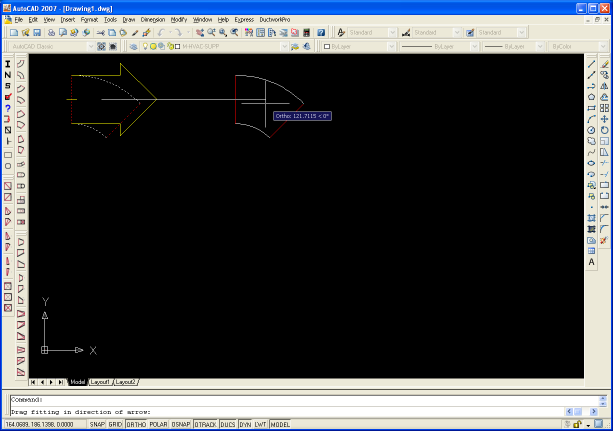Screen dimensions: 613x431
Task: Toggle POLAR tracking
Action: [158, 424]
